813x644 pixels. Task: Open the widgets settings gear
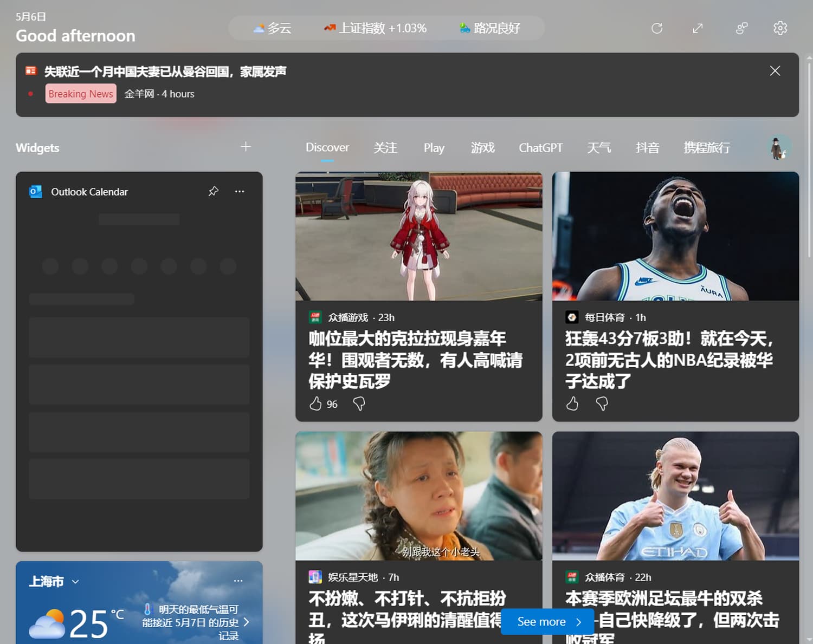coord(780,28)
